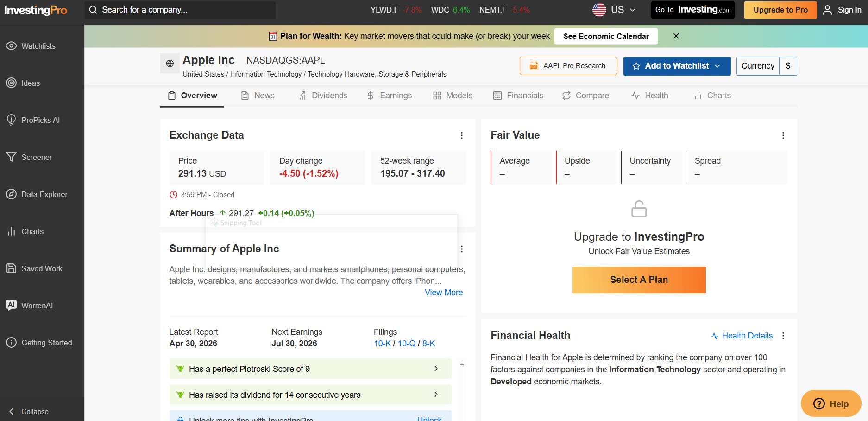Switch to the News tab
The width and height of the screenshot is (868, 421).
[x=258, y=96]
